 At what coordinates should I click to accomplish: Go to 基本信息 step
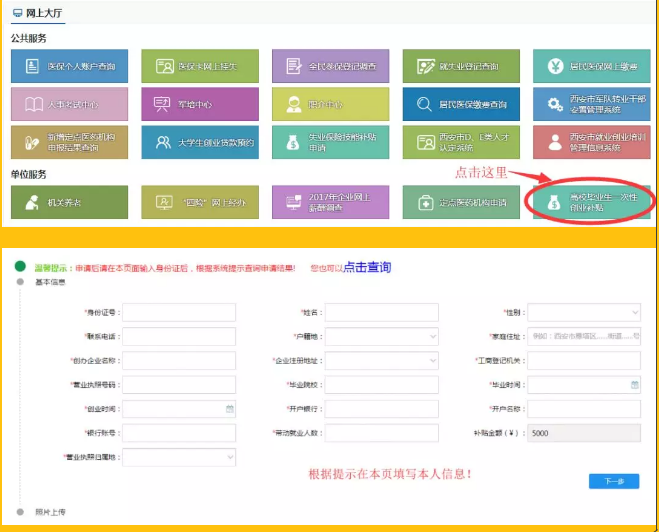(x=50, y=282)
